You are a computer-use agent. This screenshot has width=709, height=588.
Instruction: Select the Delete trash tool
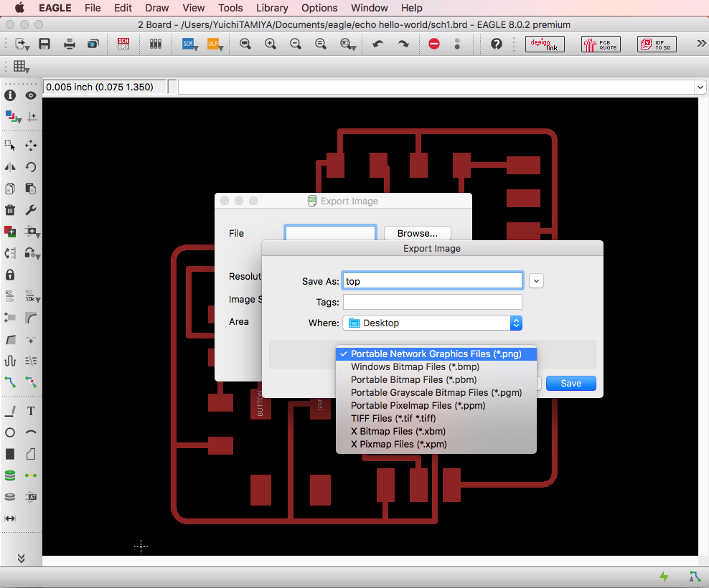pos(10,210)
